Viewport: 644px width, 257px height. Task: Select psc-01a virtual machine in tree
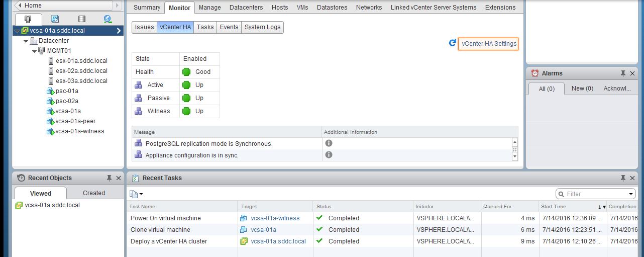(x=67, y=91)
